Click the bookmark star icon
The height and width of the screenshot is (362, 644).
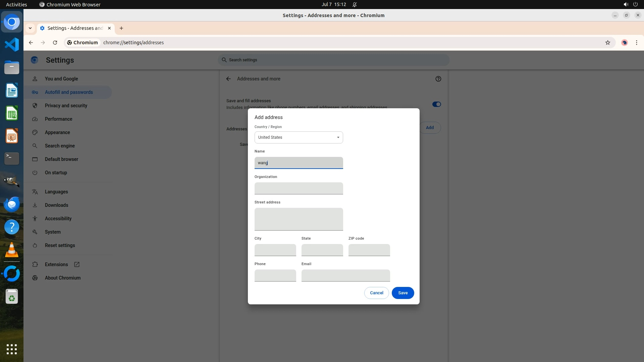(x=607, y=43)
